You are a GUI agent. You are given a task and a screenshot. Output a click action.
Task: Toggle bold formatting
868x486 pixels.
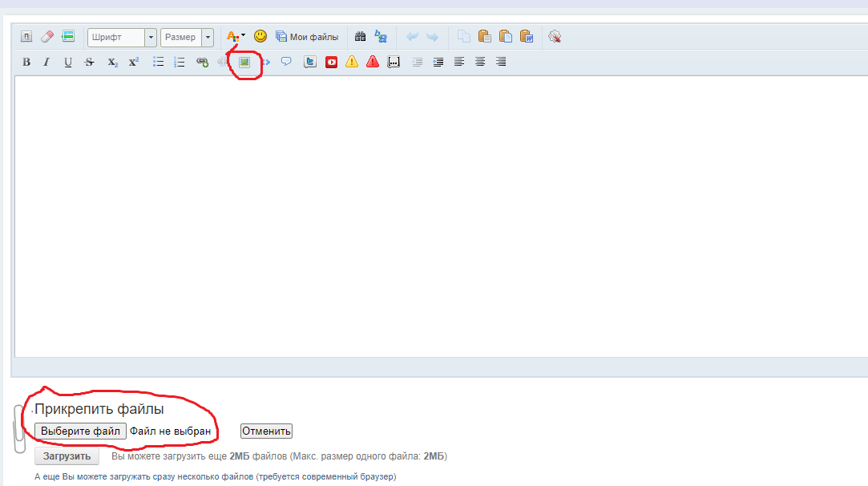click(26, 62)
